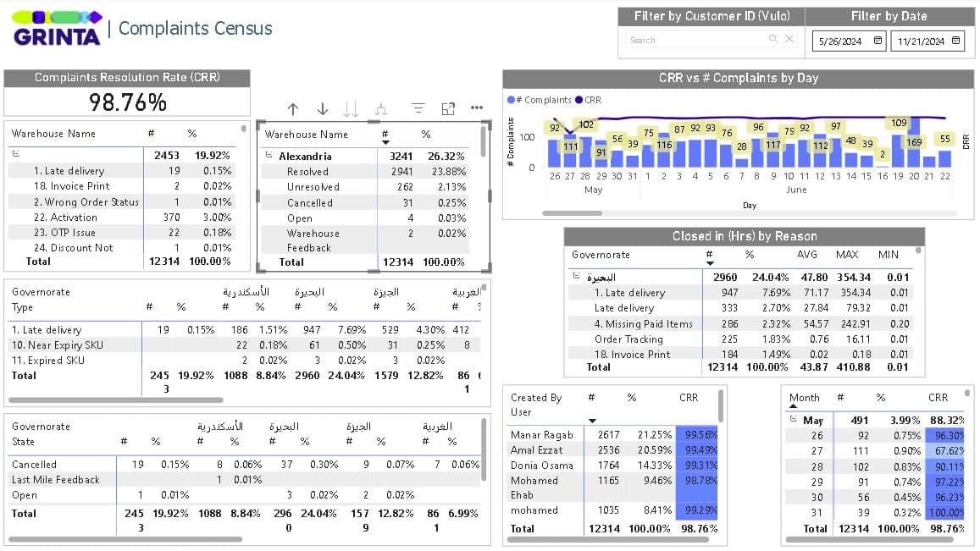Image resolution: width=980 pixels, height=551 pixels.
Task: Sort Closed in Hrs table by # header
Action: [x=709, y=255]
